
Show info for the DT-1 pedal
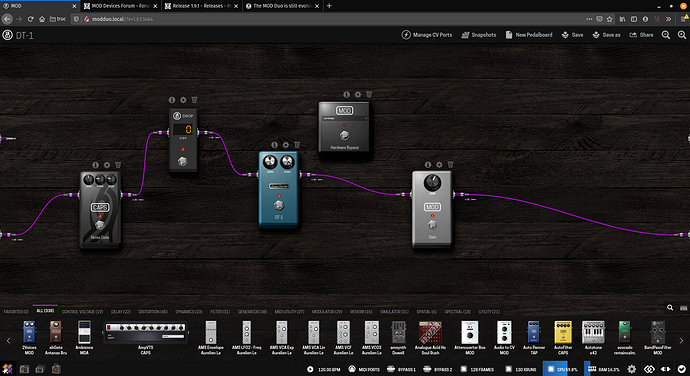coord(275,144)
